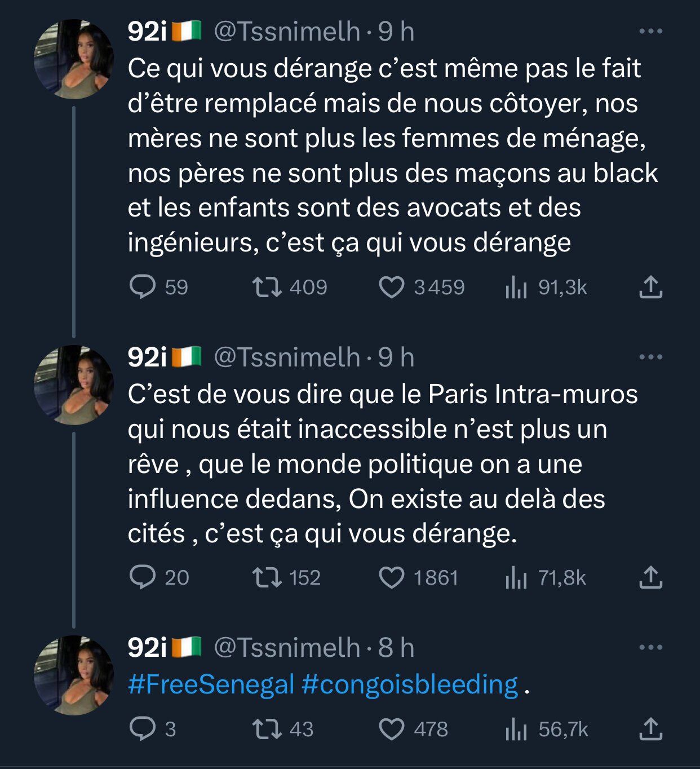
Task: Open more options for the second tweet
Action: point(650,357)
